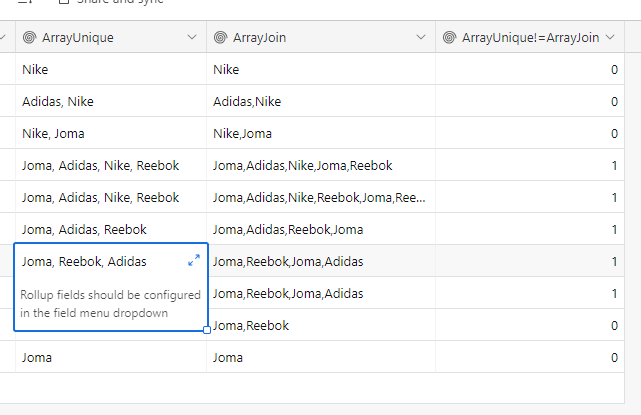641x415 pixels.
Task: Click the rollup icon beside ArrayUnique header
Action: coord(29,37)
